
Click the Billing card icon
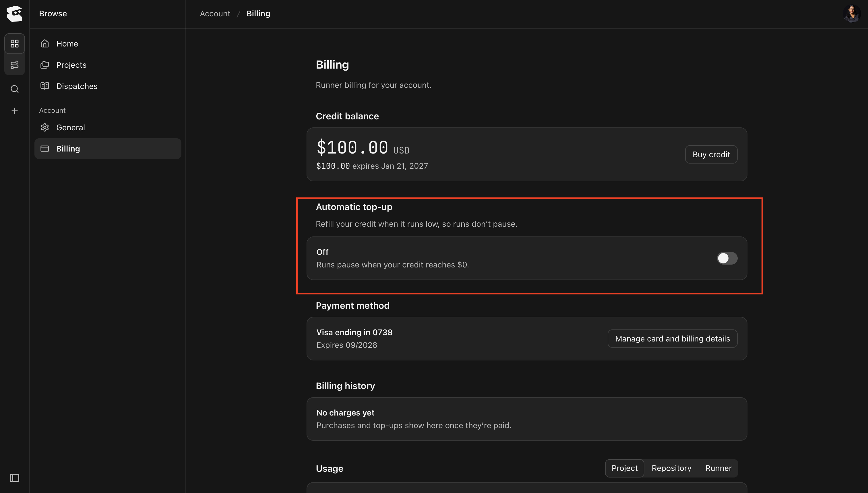tap(45, 149)
